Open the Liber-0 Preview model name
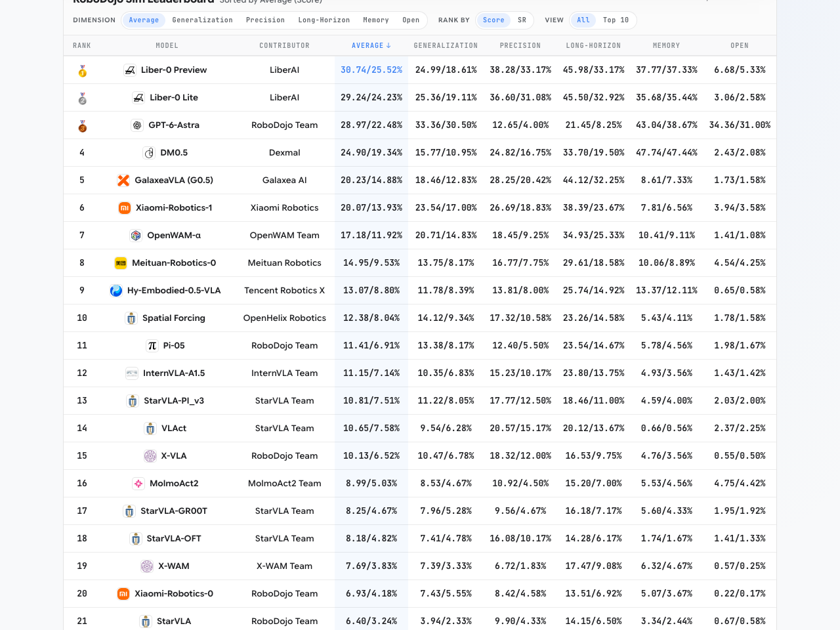840x630 pixels. [x=174, y=70]
